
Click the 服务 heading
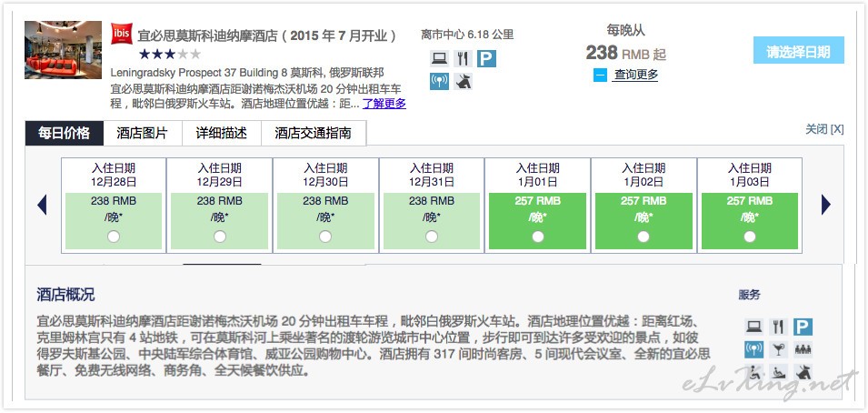click(749, 295)
